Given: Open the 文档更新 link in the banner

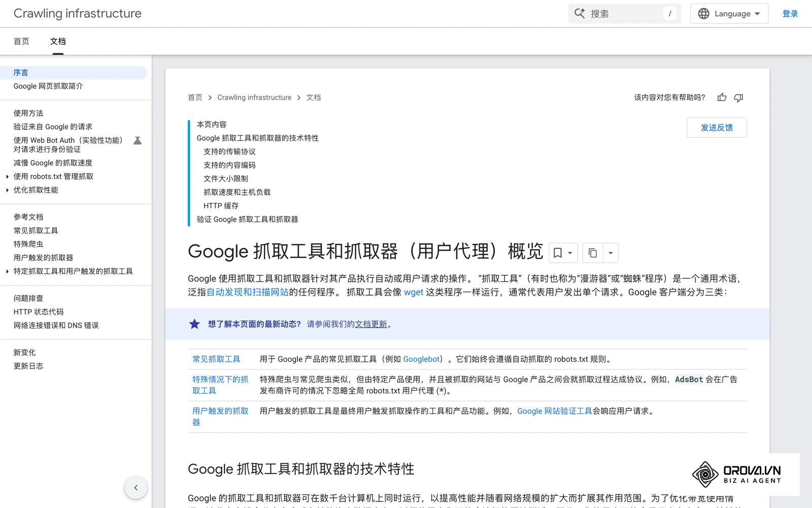Looking at the screenshot, I should (x=371, y=324).
